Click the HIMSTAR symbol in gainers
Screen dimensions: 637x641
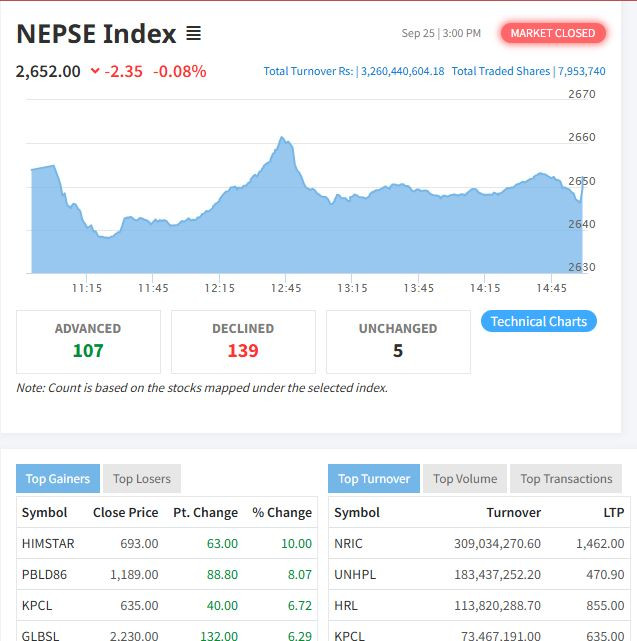[48, 543]
